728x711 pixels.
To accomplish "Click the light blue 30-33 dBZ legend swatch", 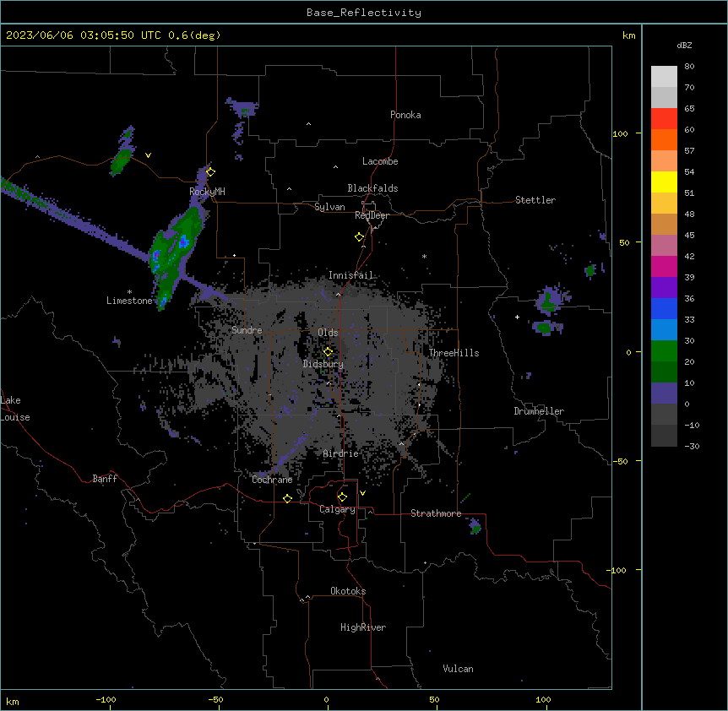I will pyautogui.click(x=664, y=330).
